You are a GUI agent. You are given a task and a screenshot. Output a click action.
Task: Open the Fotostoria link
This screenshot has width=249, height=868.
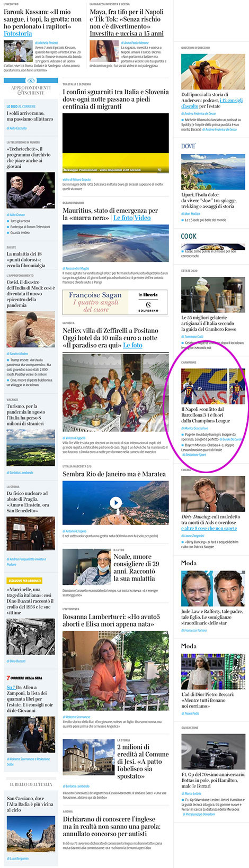tap(18, 33)
